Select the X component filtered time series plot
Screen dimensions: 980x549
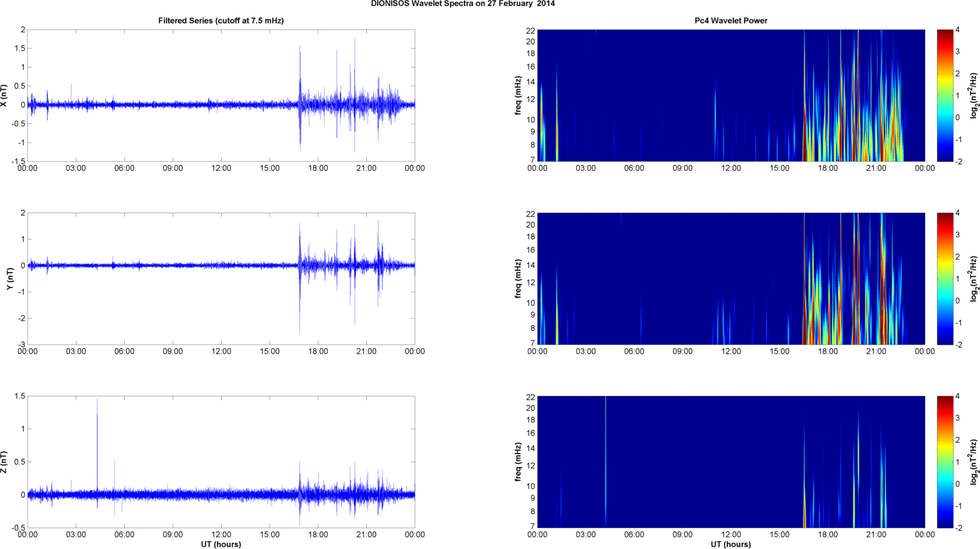click(x=221, y=95)
